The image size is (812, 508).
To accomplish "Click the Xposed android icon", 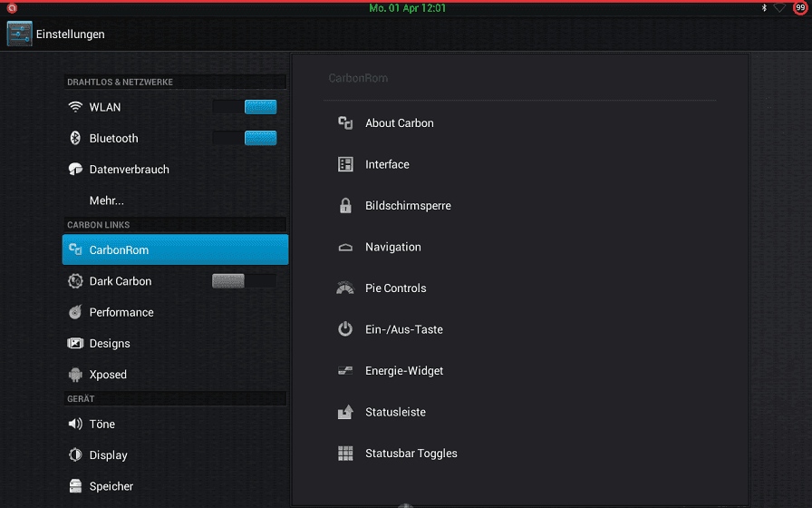I will (x=75, y=375).
